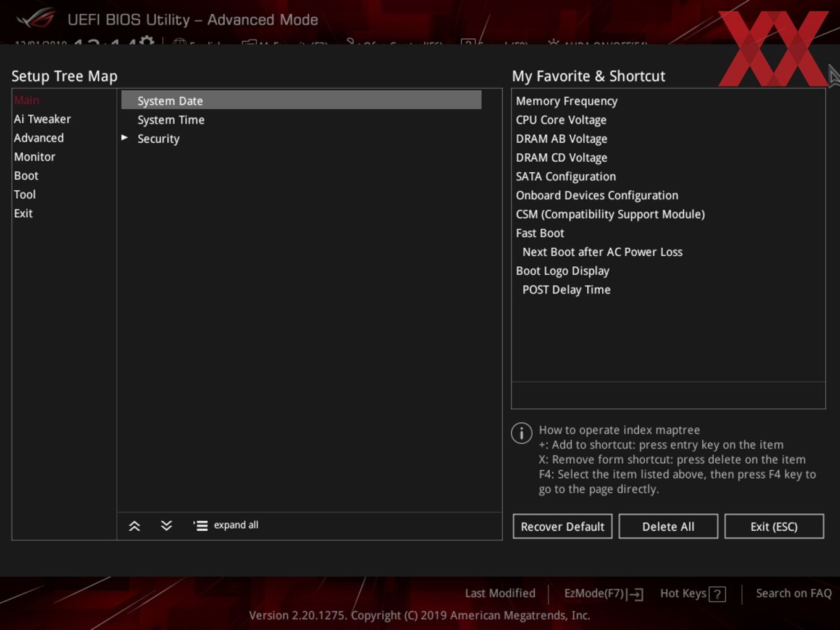Viewport: 840px width, 630px height.
Task: Select Ai Tweaker in Setup Tree Map
Action: coord(43,119)
